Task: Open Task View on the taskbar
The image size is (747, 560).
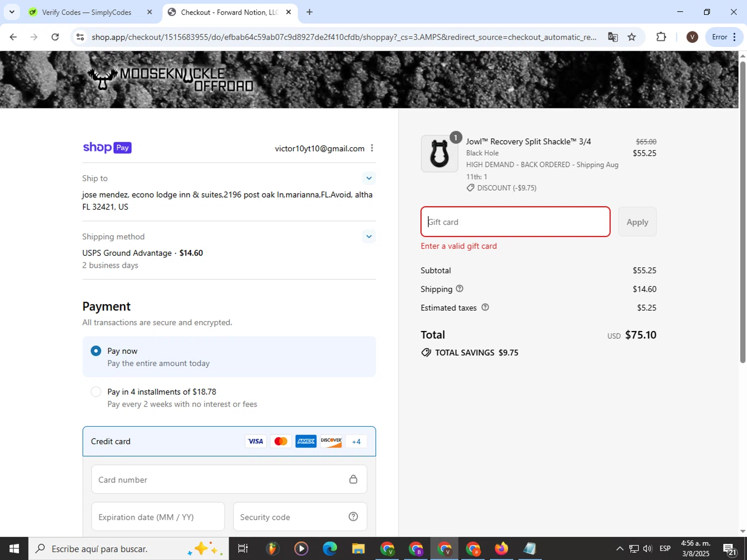Action: pos(243,549)
